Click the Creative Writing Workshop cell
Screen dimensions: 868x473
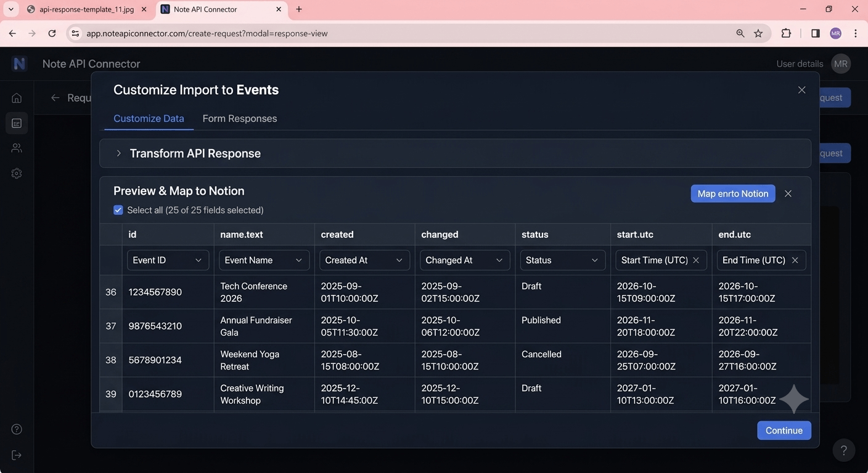tap(264, 394)
